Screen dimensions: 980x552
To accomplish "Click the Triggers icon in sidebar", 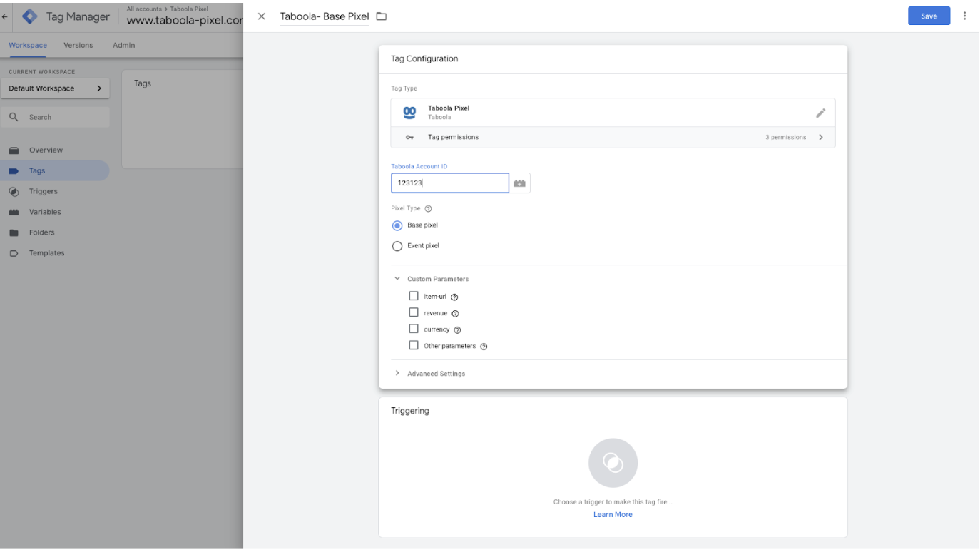I will pyautogui.click(x=14, y=191).
